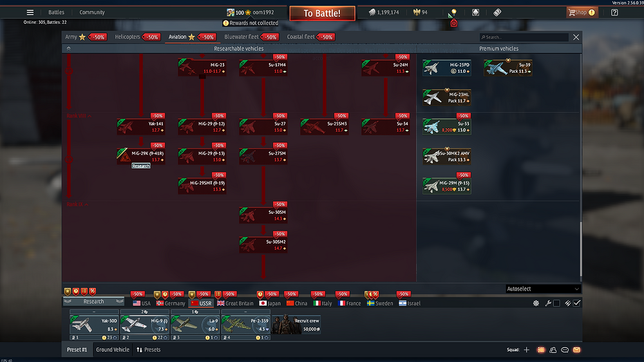Viewport: 644px width, 362px height.
Task: Select the Sweden nation tab
Action: tap(379, 303)
